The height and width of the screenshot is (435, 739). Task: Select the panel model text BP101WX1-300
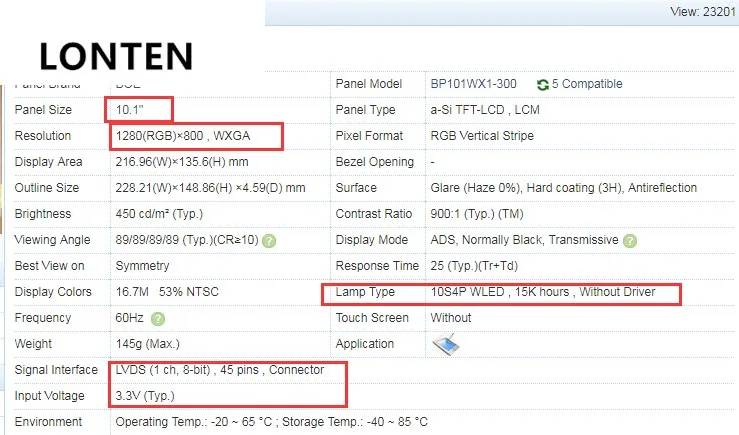click(x=473, y=84)
